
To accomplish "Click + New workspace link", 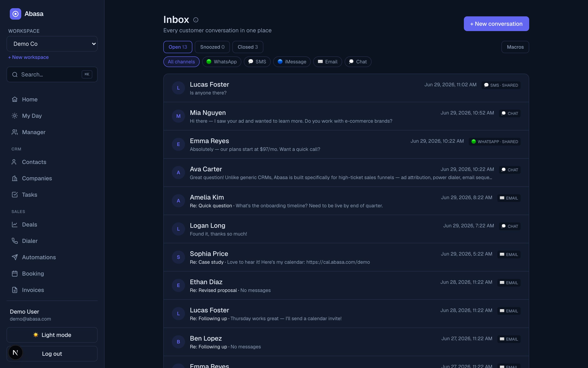I will 28,57.
